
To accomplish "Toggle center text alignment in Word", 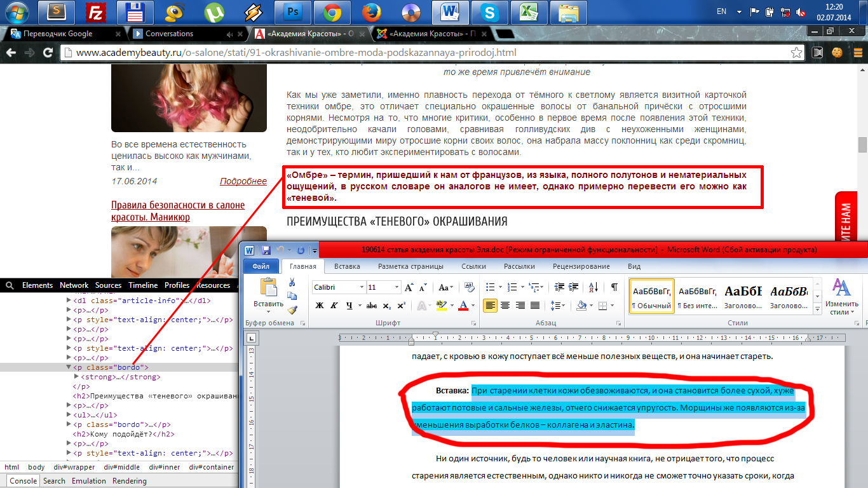I will 505,306.
